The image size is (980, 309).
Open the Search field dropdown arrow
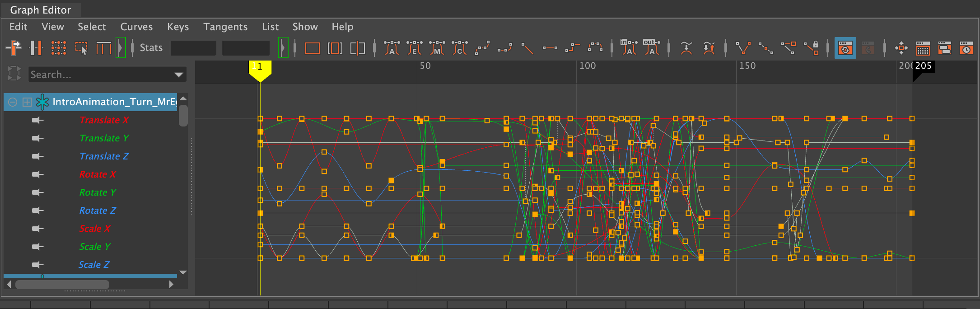click(x=179, y=75)
